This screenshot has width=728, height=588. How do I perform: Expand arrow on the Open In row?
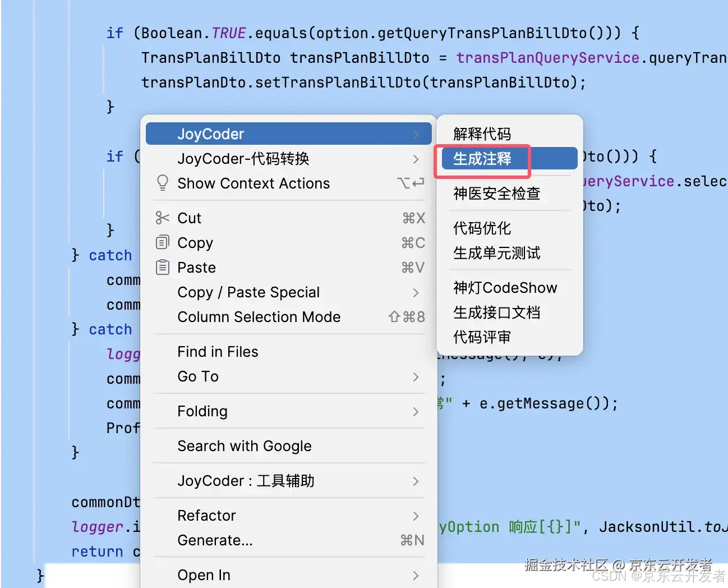416,576
